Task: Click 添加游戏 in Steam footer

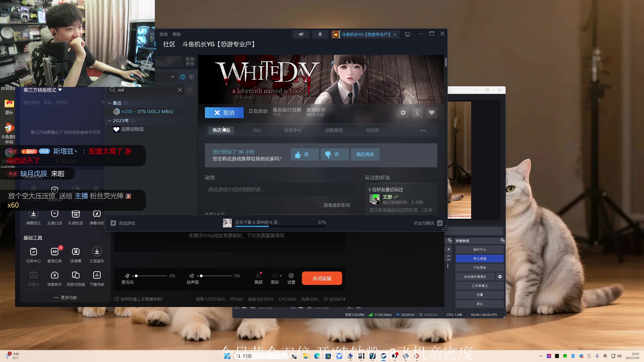Action: click(123, 223)
